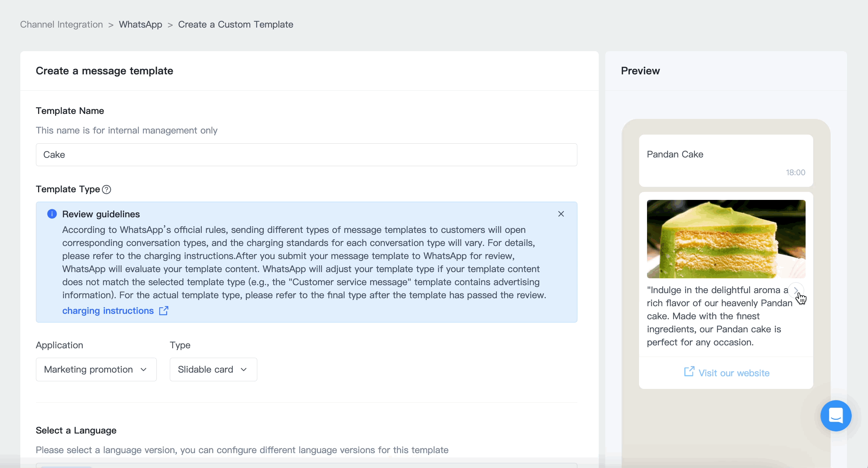
Task: Expand the Marketing promotion application dropdown
Action: [x=96, y=369]
